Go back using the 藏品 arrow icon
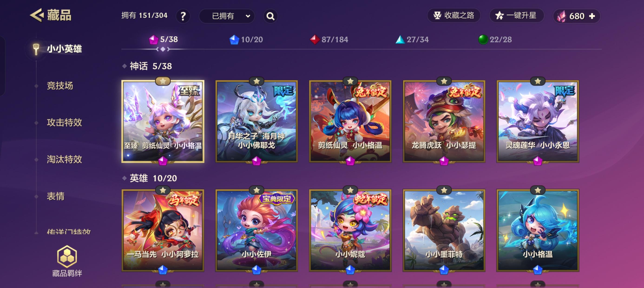 pos(37,15)
